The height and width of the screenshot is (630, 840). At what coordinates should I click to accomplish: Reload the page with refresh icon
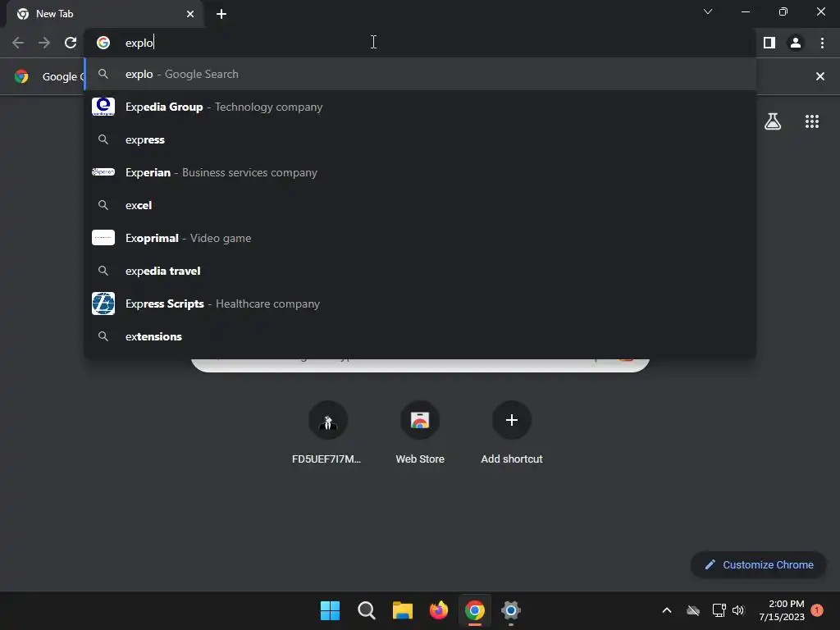pos(71,43)
